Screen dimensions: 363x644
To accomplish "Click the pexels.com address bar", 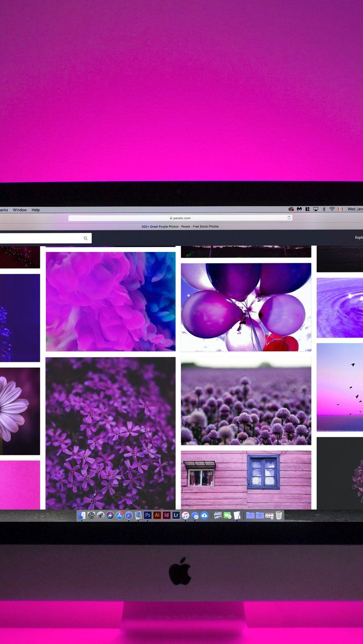I will pyautogui.click(x=180, y=218).
